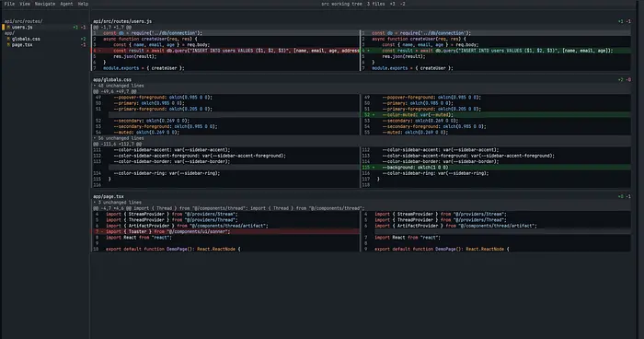The height and width of the screenshot is (339, 644).
Task: Click the app/globals.css diff header
Action: click(112, 80)
